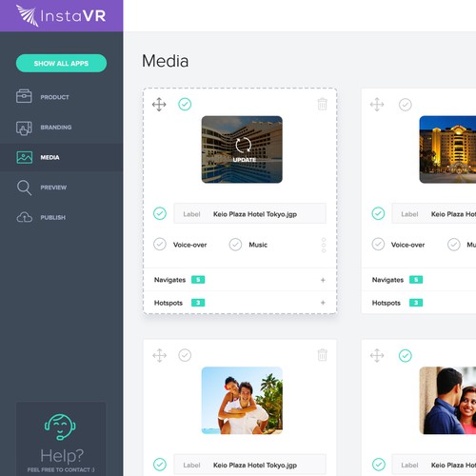Click move handle on first media card
The width and height of the screenshot is (476, 476).
pyautogui.click(x=159, y=105)
